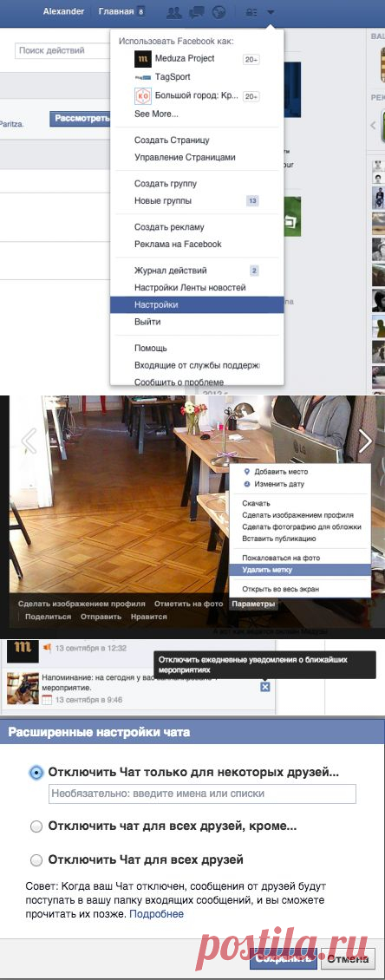Click the 2 badge beside Журнал действий

click(254, 271)
